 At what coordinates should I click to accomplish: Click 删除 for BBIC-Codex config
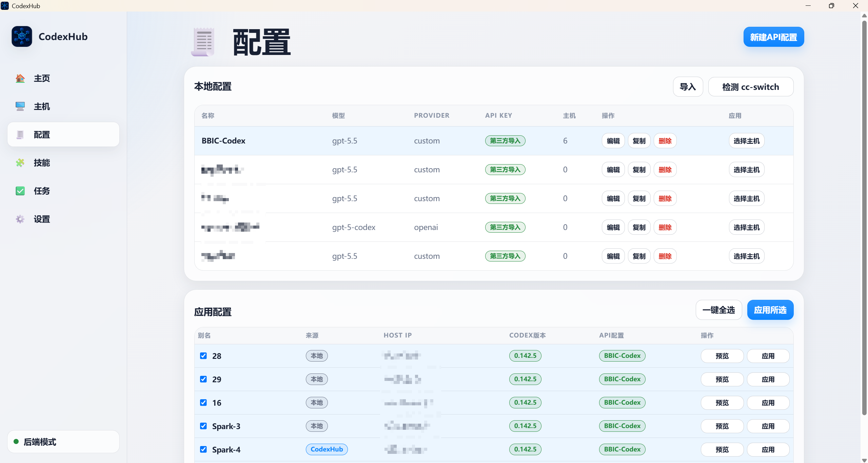[x=665, y=141]
